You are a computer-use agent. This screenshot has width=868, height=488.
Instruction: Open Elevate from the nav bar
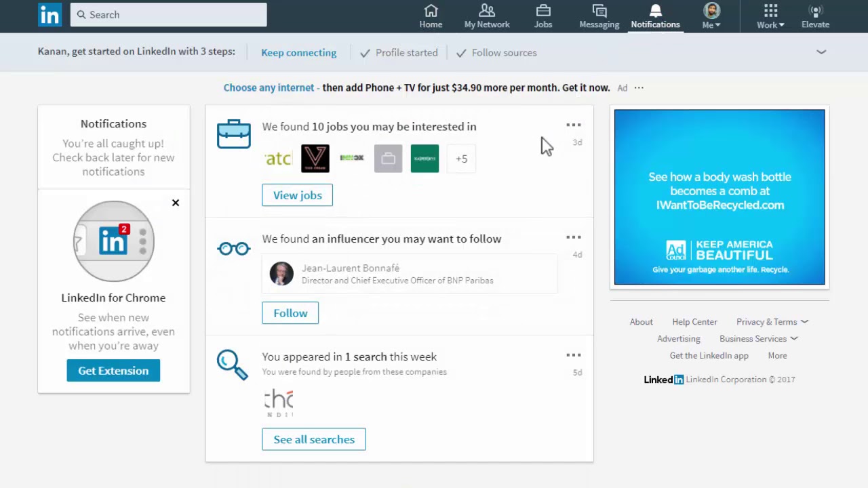pos(815,16)
